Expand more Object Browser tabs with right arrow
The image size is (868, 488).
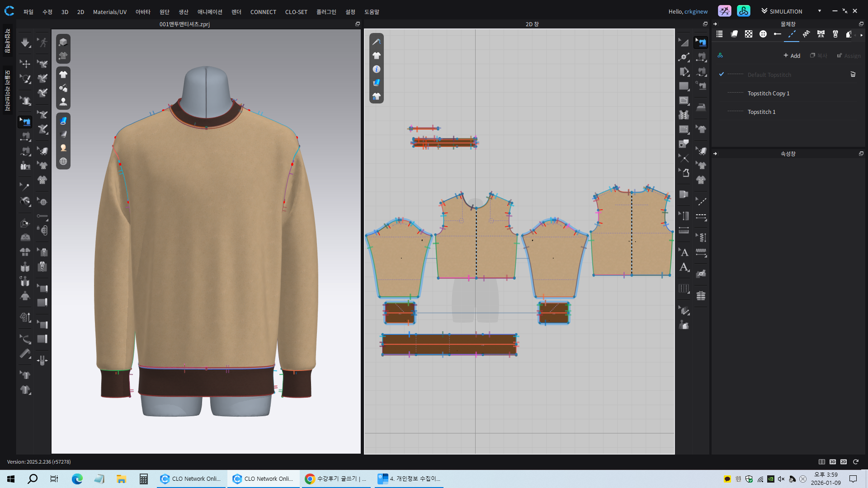click(862, 35)
